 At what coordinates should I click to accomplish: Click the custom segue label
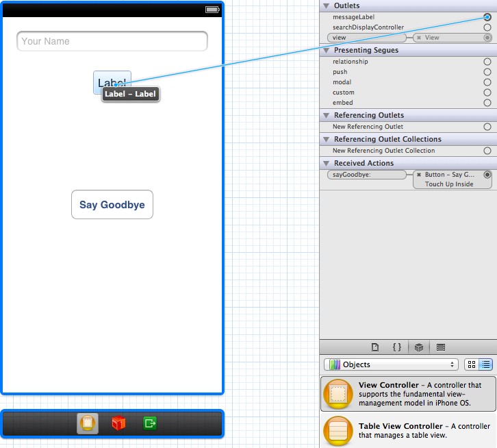coord(344,92)
